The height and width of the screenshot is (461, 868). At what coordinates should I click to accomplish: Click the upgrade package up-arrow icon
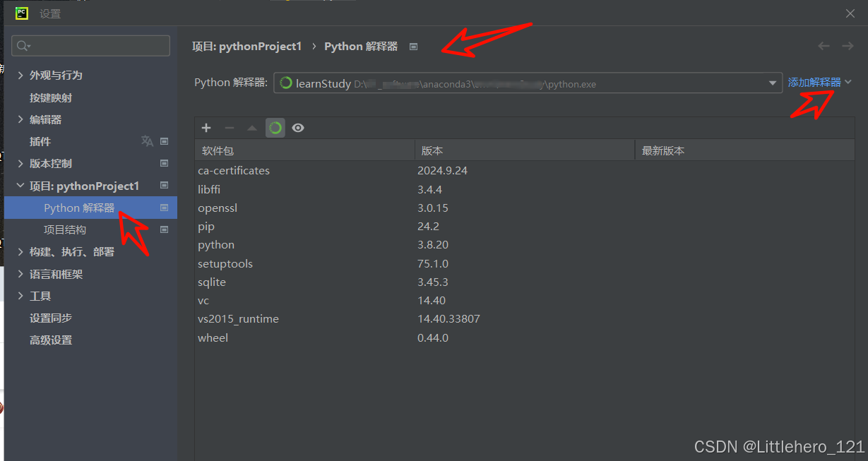252,128
